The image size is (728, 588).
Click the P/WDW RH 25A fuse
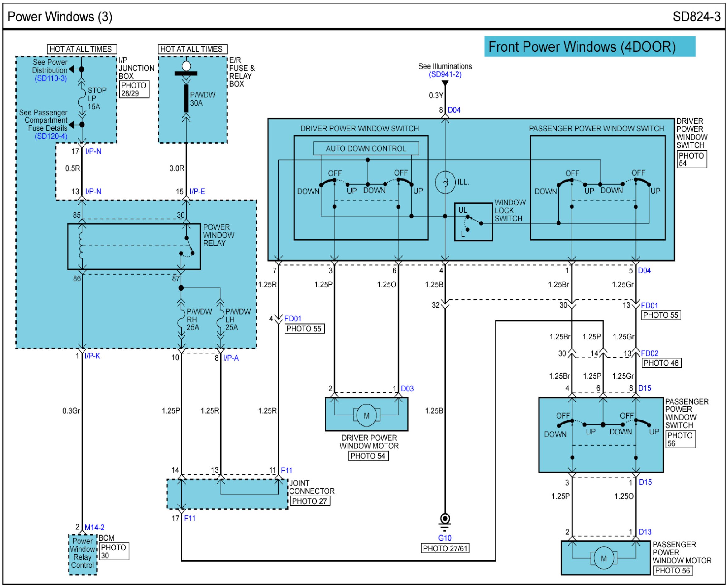click(181, 318)
